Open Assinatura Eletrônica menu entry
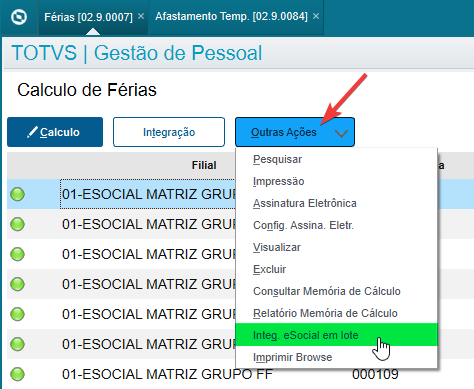474x389 pixels. pos(305,203)
